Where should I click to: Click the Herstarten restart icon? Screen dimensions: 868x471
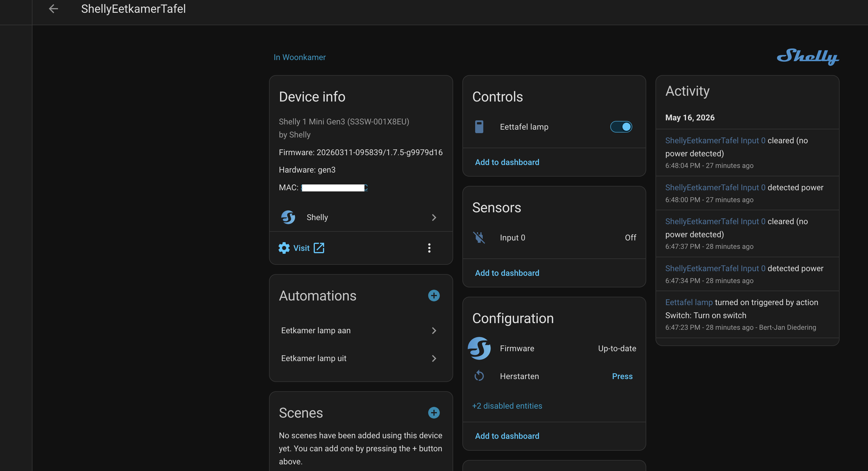coord(479,376)
